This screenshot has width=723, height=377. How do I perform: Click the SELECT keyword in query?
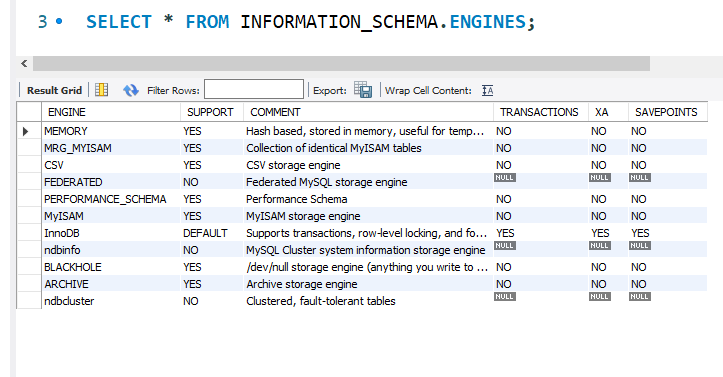[119, 22]
